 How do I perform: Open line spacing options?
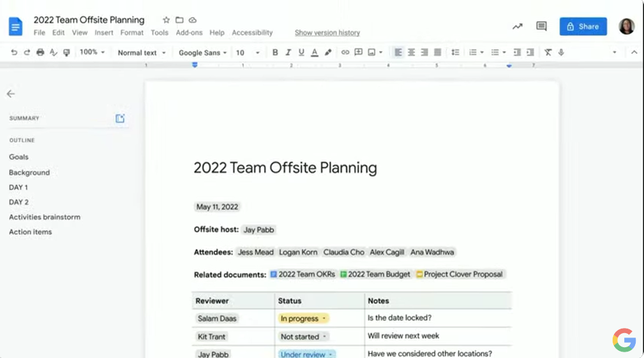[x=455, y=52]
